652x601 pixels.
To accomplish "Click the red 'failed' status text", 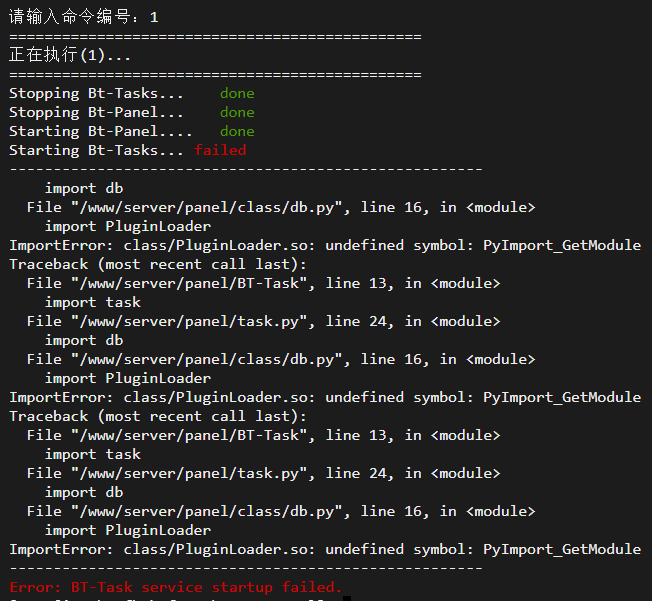I will 220,150.
